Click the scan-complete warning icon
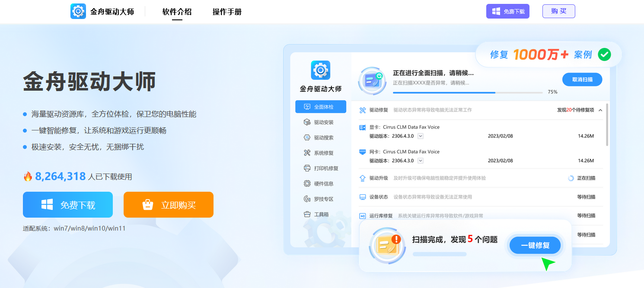644x288 pixels. click(387, 246)
